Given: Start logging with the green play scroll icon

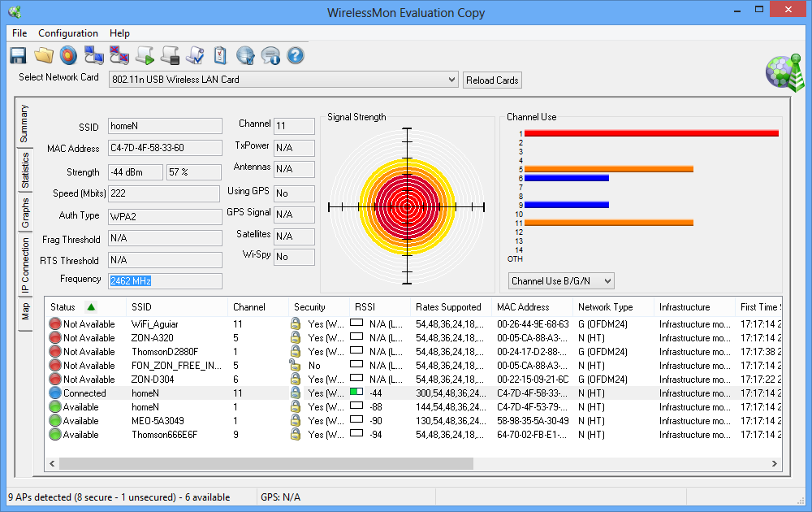Looking at the screenshot, I should [x=145, y=55].
